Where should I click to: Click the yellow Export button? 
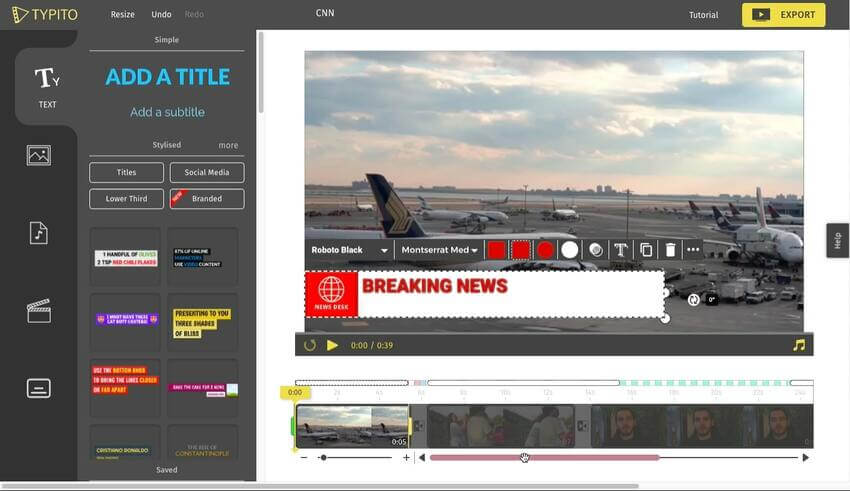[x=783, y=15]
